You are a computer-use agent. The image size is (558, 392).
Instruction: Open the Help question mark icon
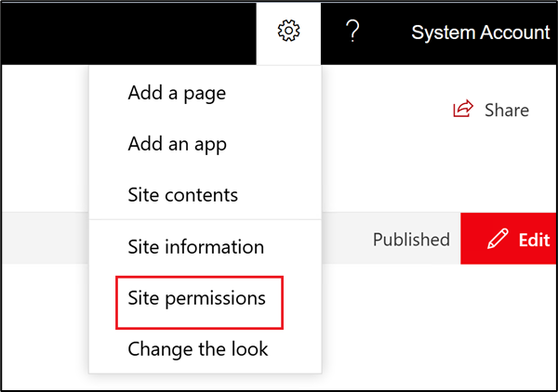pos(352,32)
